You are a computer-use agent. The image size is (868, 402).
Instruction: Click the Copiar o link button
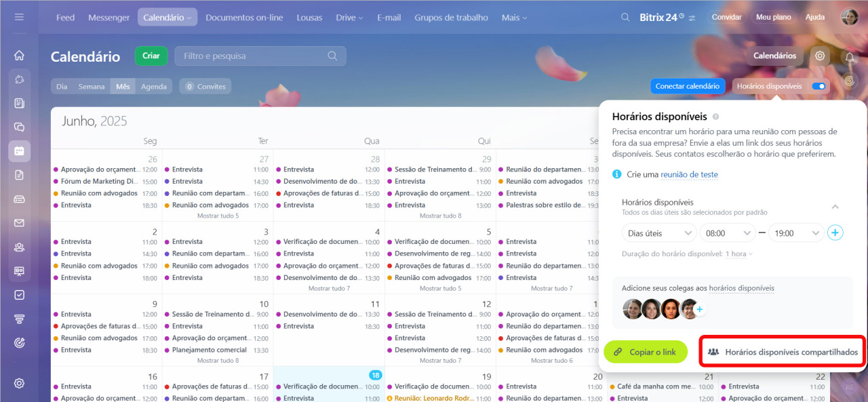(x=645, y=352)
